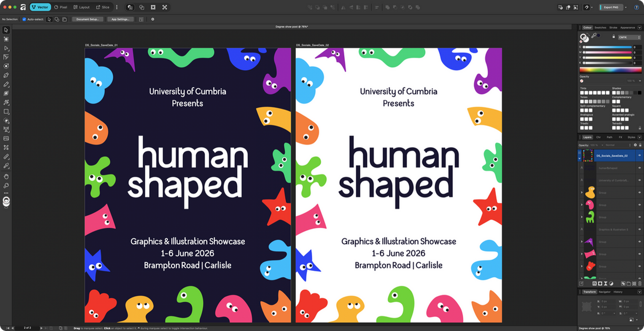
Task: Select the Move tool in left toolbar
Action: (6, 30)
